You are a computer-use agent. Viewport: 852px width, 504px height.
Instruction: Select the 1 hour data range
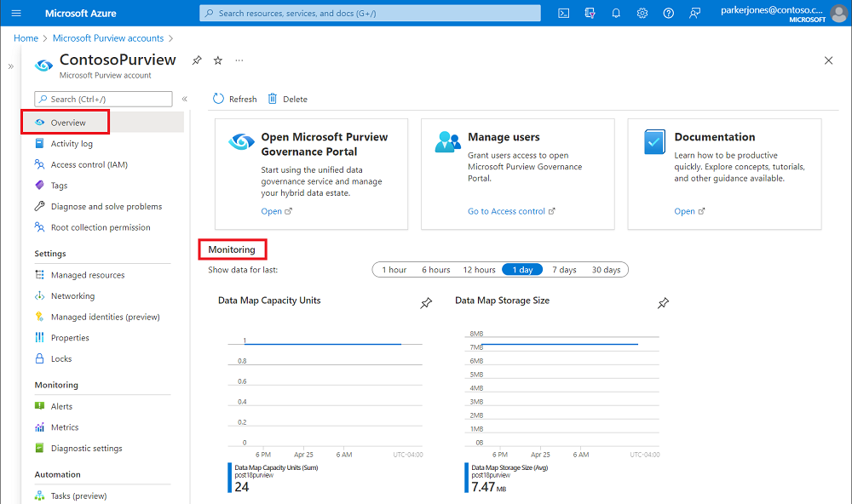[x=393, y=269]
